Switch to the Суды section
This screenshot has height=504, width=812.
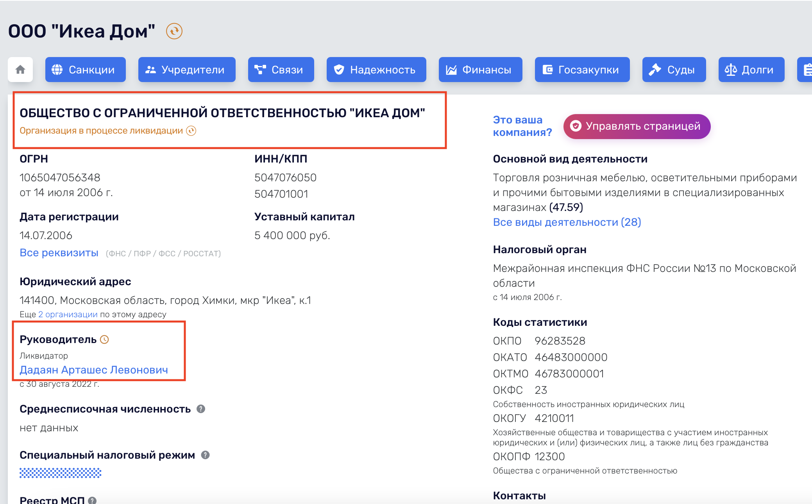[x=674, y=70]
